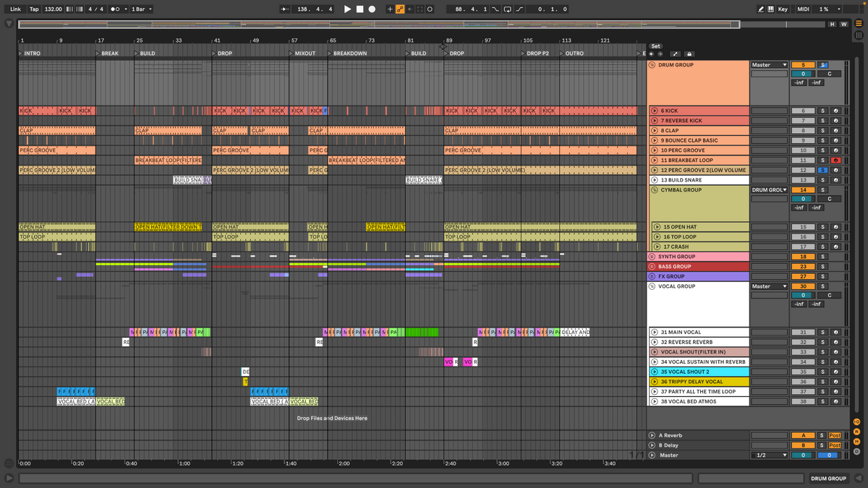Open the Master output routing dropdown on DRUM GROUP
This screenshot has width=868, height=488.
(769, 64)
